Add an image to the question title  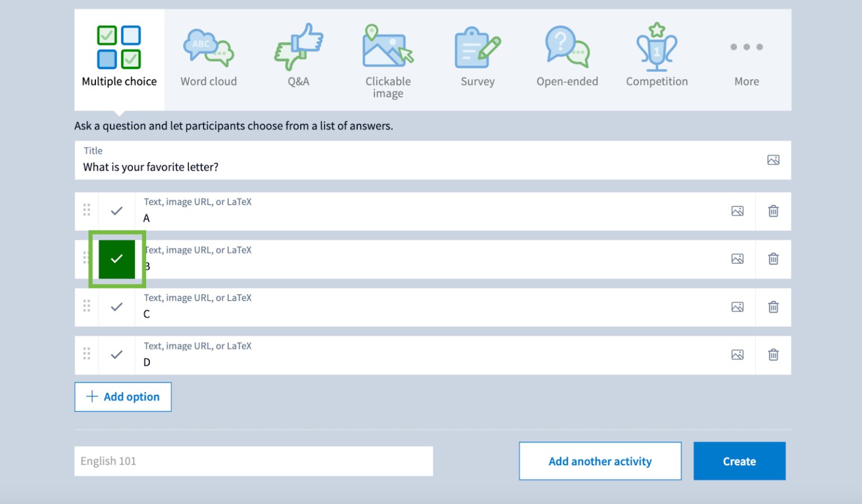point(773,160)
